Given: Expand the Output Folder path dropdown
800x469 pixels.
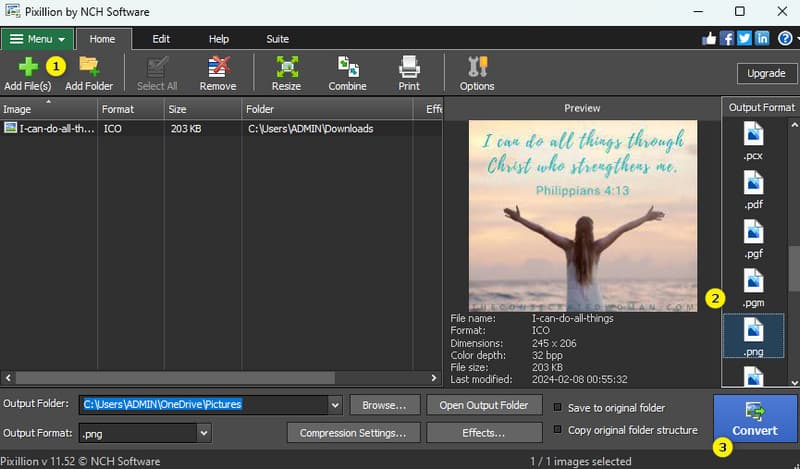Looking at the screenshot, I should [334, 405].
